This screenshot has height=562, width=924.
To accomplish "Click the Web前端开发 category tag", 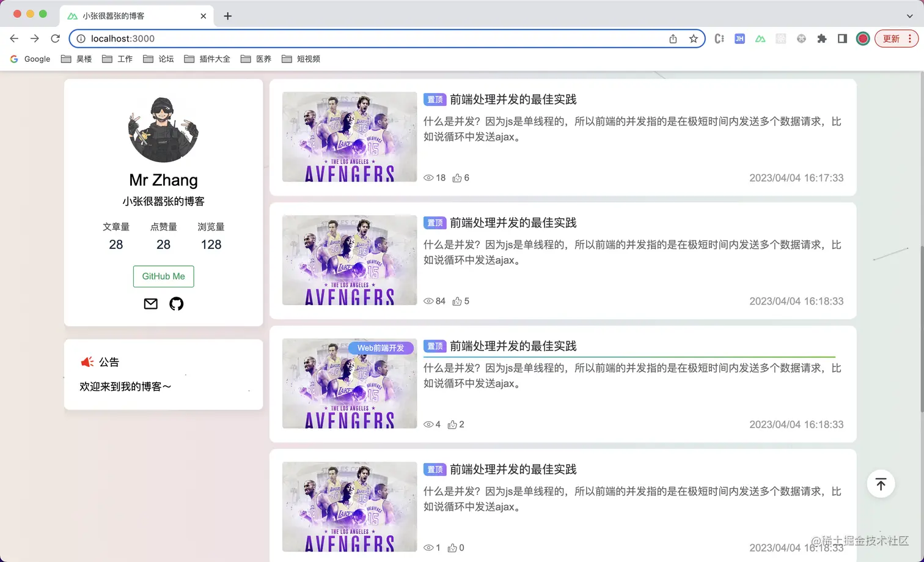I will pos(381,348).
